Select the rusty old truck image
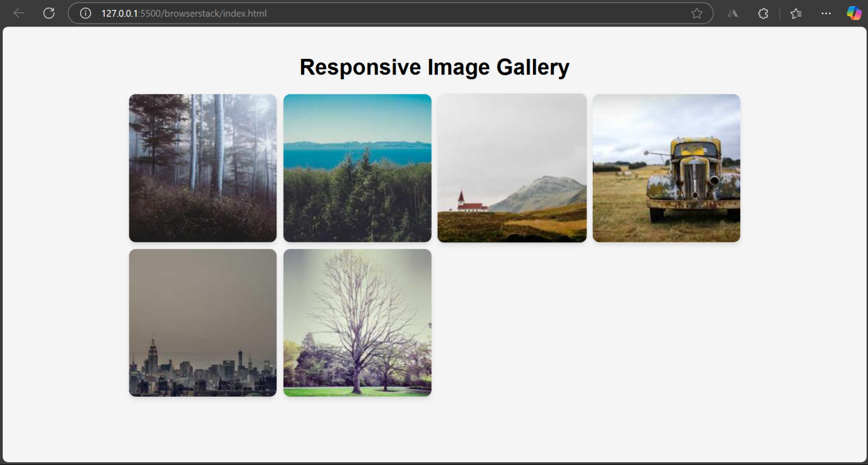868x465 pixels. (x=666, y=168)
